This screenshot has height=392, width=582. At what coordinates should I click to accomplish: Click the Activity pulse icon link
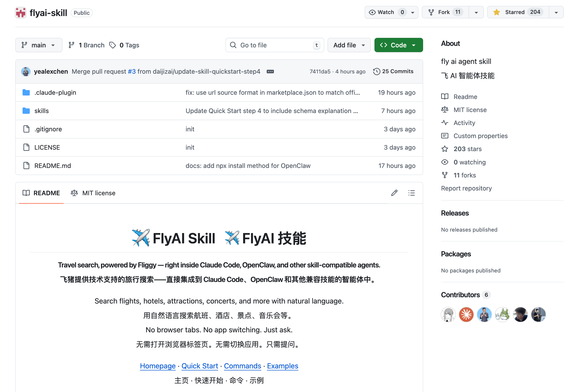click(445, 123)
